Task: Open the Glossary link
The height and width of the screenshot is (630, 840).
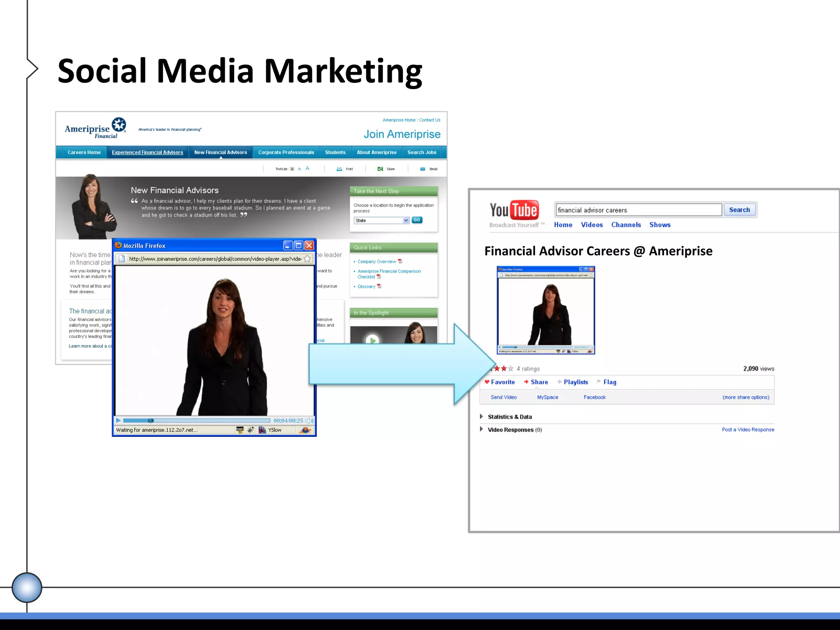Action: pyautogui.click(x=366, y=287)
